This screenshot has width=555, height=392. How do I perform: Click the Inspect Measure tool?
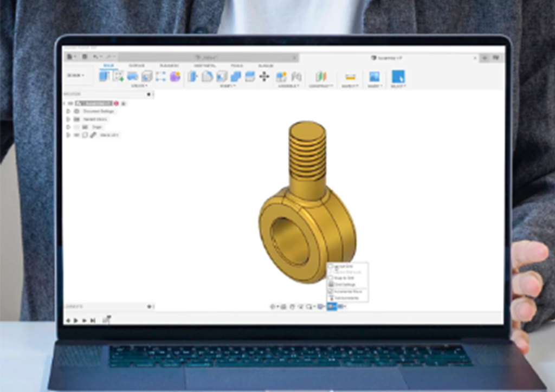point(350,76)
